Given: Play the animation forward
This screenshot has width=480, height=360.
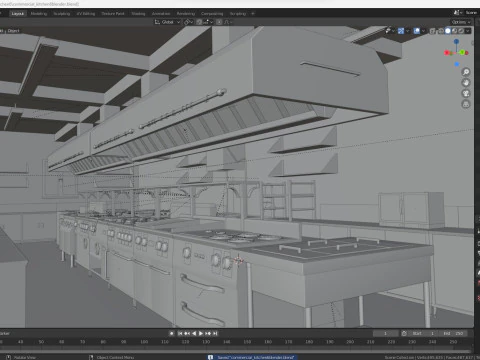Looking at the screenshot, I should point(201,333).
